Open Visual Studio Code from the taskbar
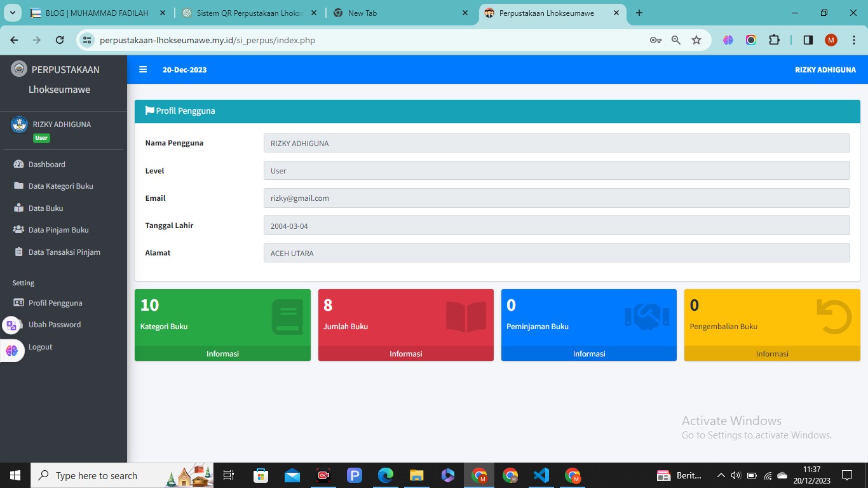 coord(541,475)
